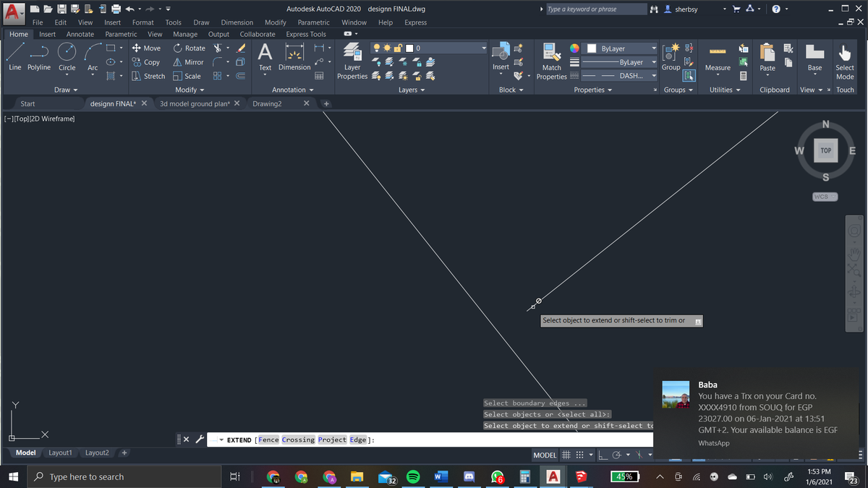Image resolution: width=868 pixels, height=488 pixels.
Task: Click the Move tool in Modify panel
Action: click(x=147, y=48)
